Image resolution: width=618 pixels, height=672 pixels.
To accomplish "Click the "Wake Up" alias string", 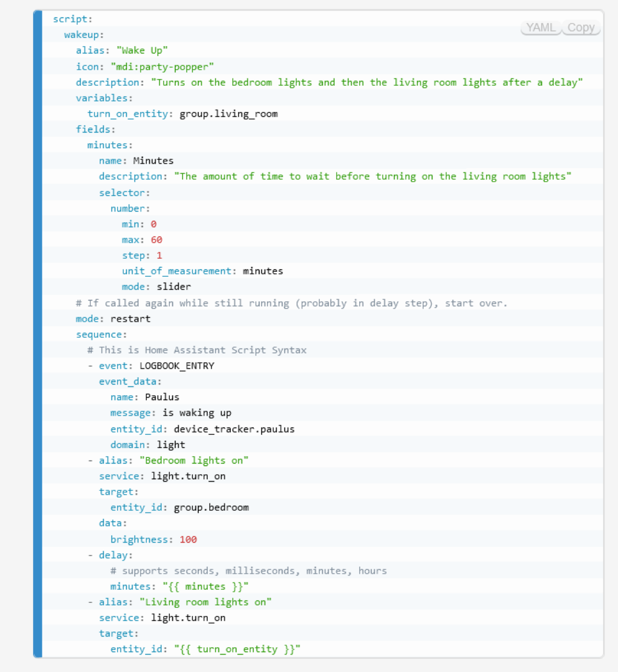I will coord(142,50).
